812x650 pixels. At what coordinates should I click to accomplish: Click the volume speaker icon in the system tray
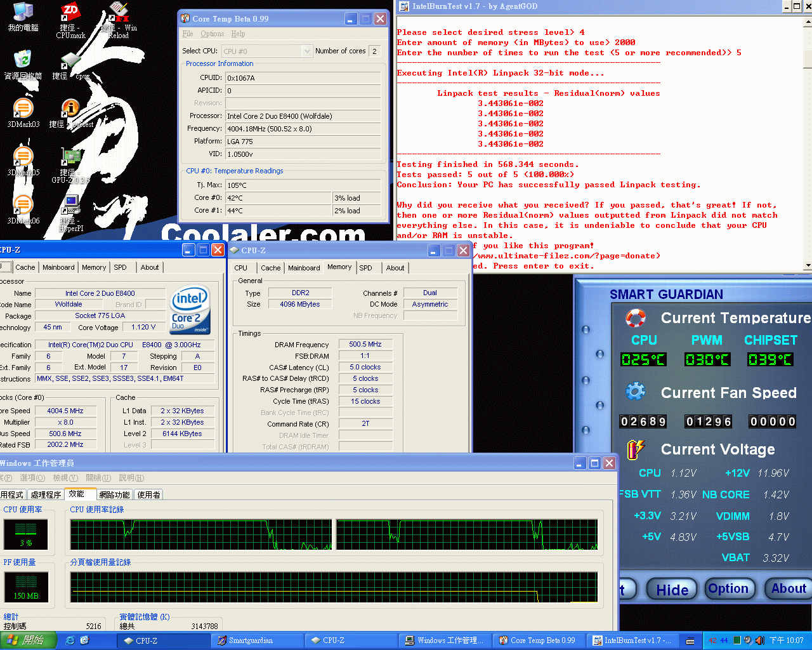tap(759, 640)
